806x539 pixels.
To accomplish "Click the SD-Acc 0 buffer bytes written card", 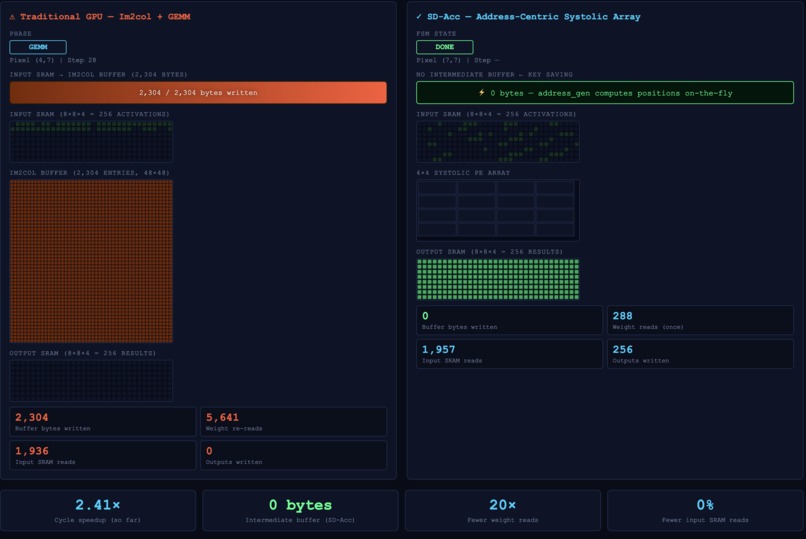I will 509,320.
